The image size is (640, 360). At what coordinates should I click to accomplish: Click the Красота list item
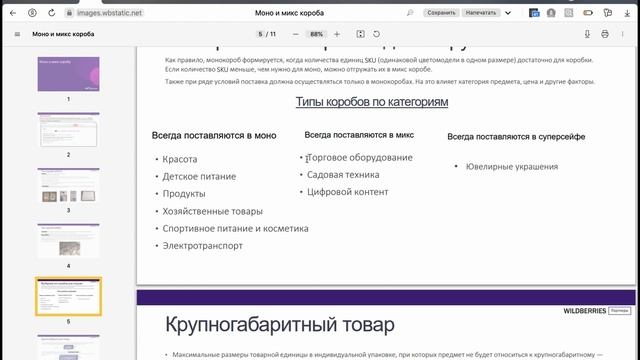[180, 159]
